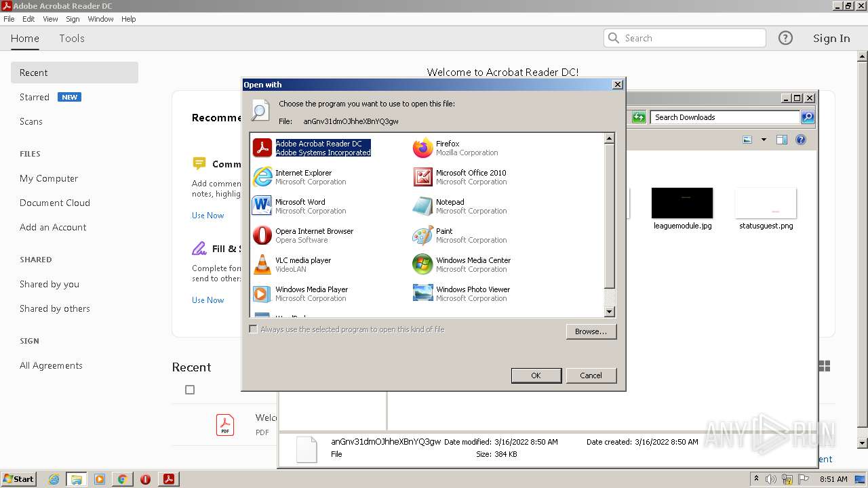The width and height of the screenshot is (868, 488).
Task: Open Scans in the sidebar
Action: (x=31, y=121)
